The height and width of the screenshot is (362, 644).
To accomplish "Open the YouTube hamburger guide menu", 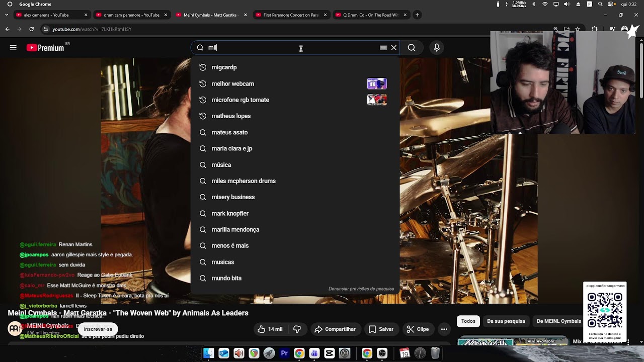I will [13, 48].
